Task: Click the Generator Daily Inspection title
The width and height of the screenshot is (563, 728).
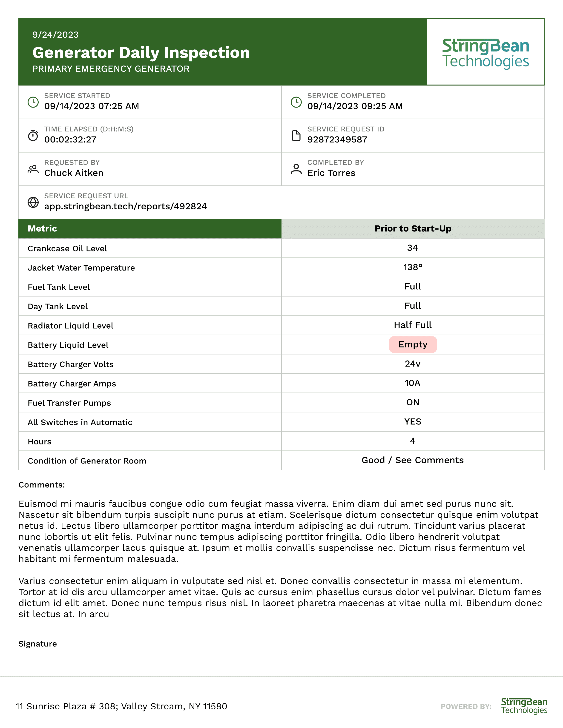Action: click(x=141, y=53)
